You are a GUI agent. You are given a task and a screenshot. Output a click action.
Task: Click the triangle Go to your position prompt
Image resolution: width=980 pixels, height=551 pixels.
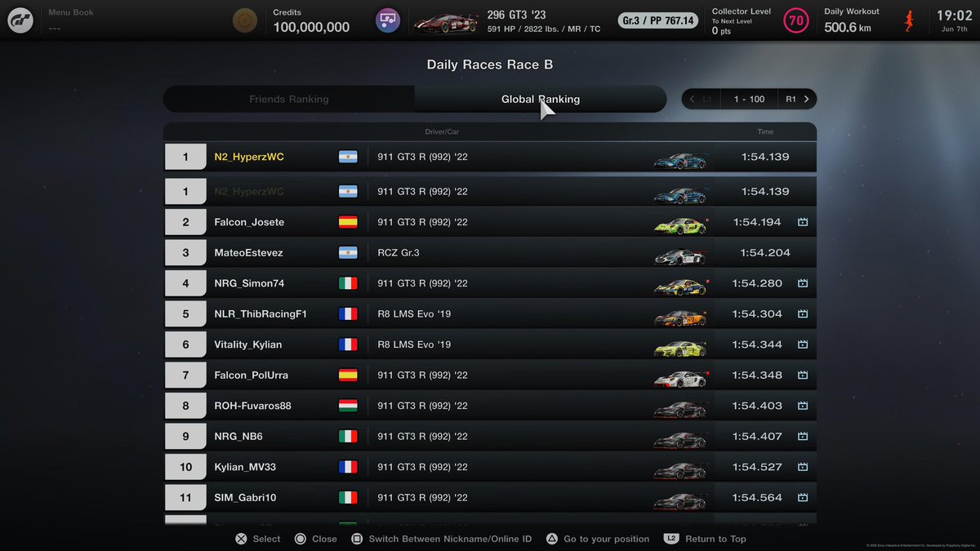(598, 539)
